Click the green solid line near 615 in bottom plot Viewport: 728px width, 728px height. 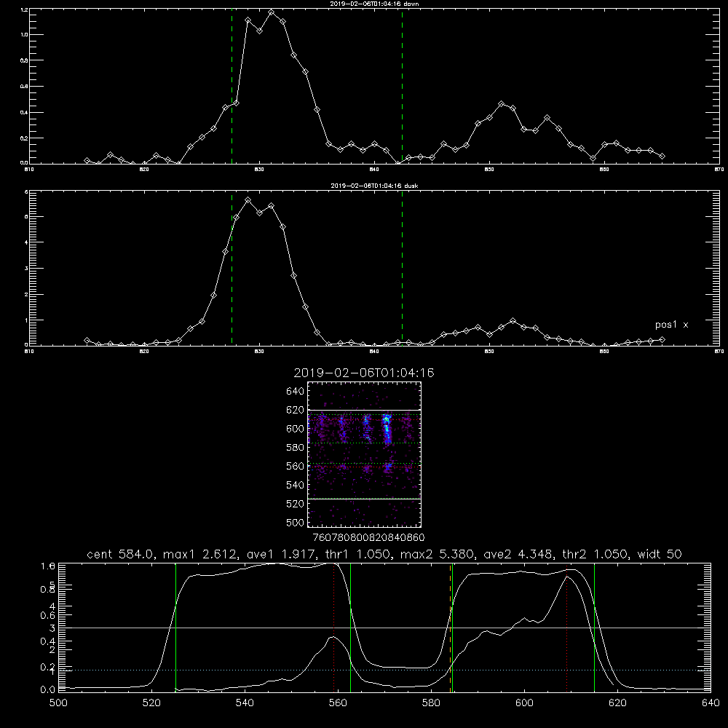pyautogui.click(x=594, y=627)
